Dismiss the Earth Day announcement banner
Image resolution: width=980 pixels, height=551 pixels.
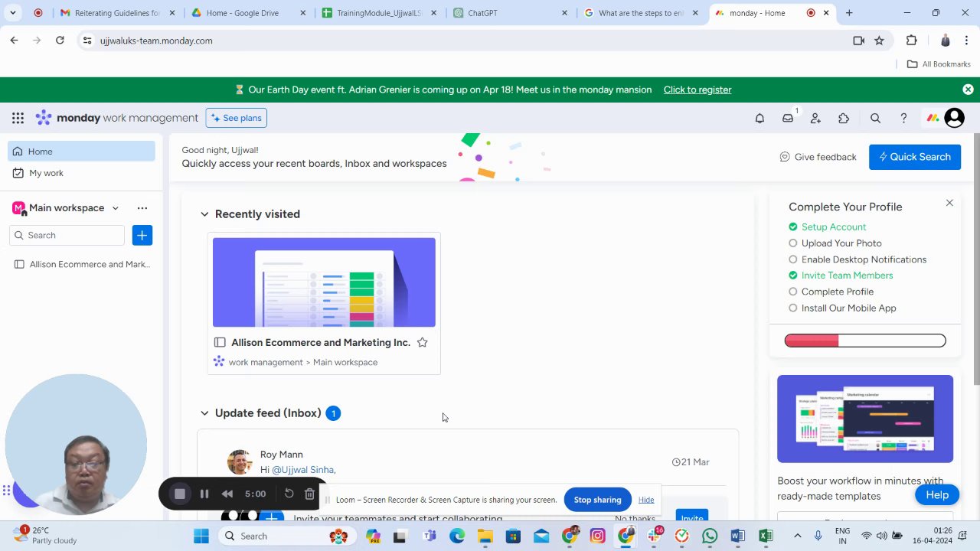[968, 90]
